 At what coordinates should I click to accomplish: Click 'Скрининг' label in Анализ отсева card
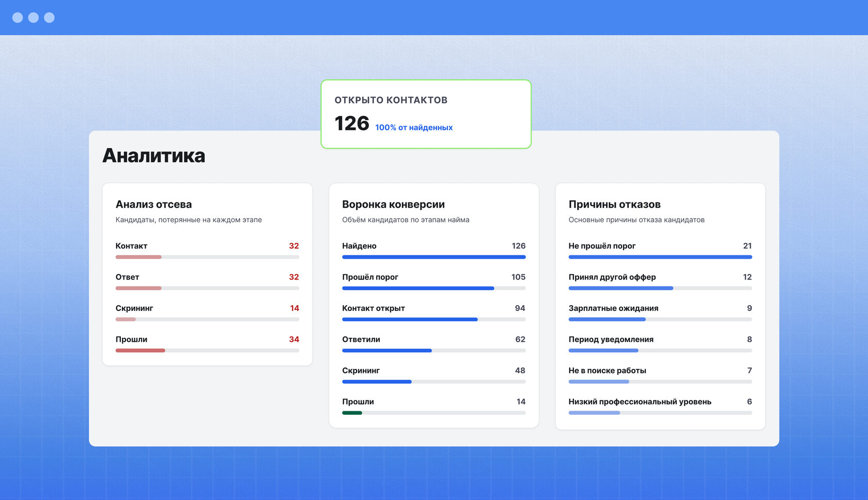click(x=134, y=308)
